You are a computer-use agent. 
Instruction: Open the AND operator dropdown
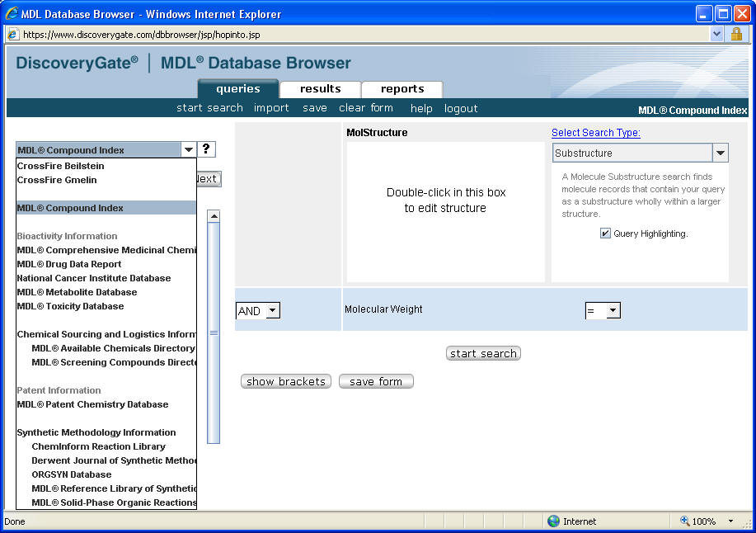pyautogui.click(x=273, y=311)
